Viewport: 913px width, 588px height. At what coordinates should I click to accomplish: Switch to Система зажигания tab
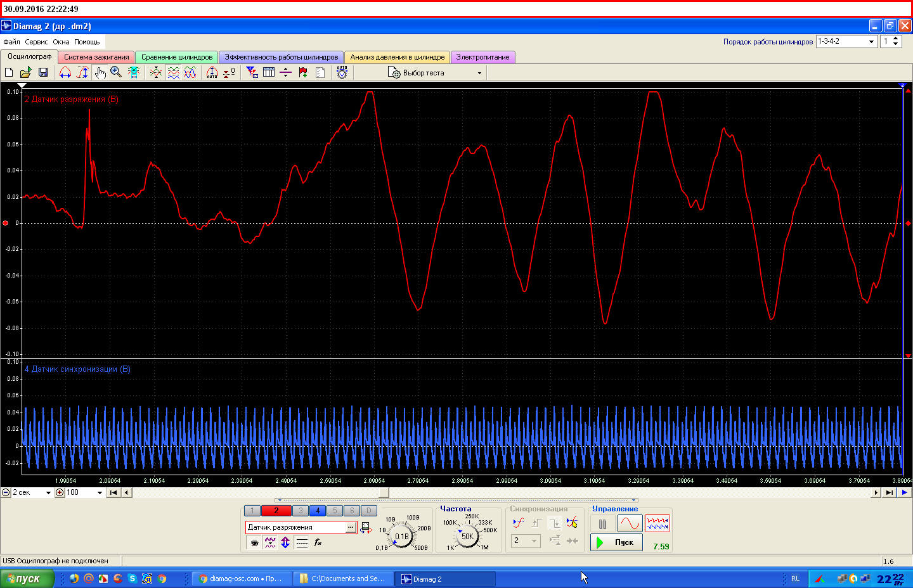coord(96,57)
